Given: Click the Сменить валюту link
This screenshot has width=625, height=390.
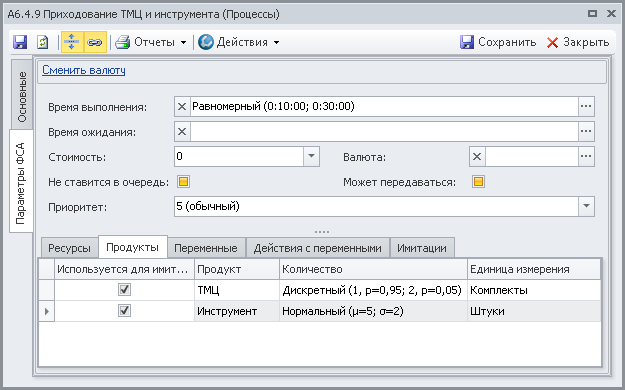Looking at the screenshot, I should (x=84, y=70).
